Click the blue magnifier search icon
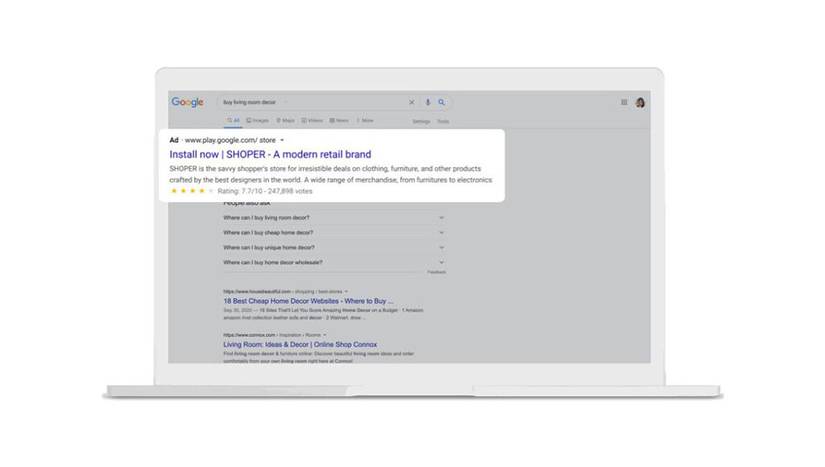 441,102
